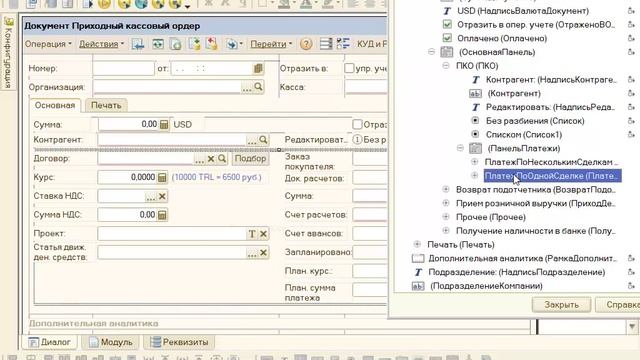Open the blue arrow dropdown toolbar icon

click(x=234, y=44)
